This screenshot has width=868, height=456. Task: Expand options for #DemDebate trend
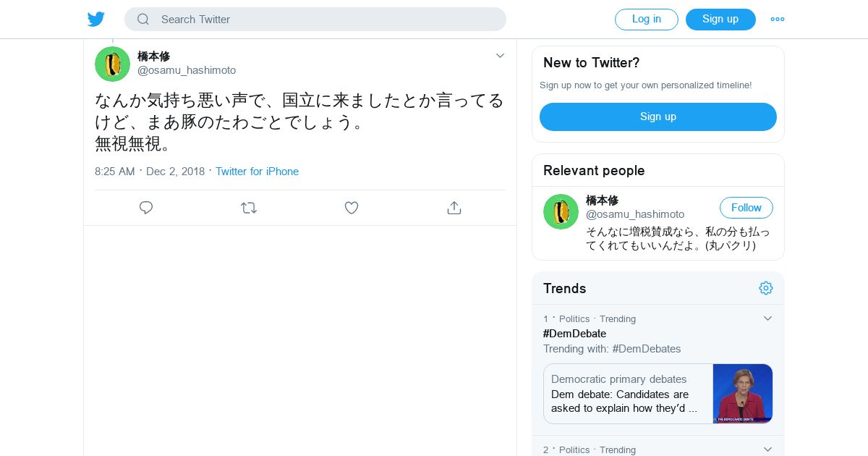pyautogui.click(x=768, y=318)
